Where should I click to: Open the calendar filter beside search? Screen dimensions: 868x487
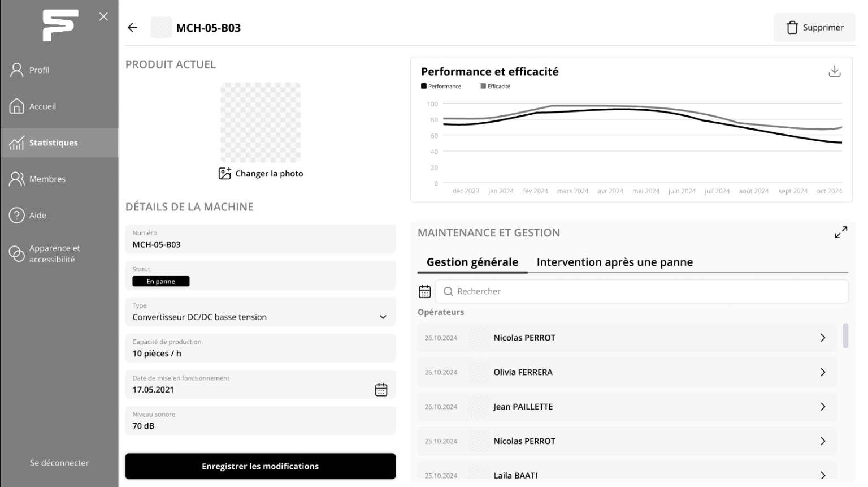click(425, 291)
